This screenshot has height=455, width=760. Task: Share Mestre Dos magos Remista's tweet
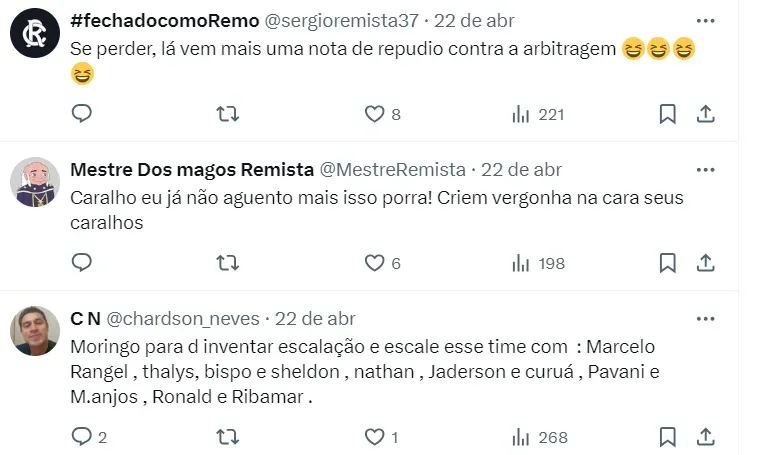point(705,263)
